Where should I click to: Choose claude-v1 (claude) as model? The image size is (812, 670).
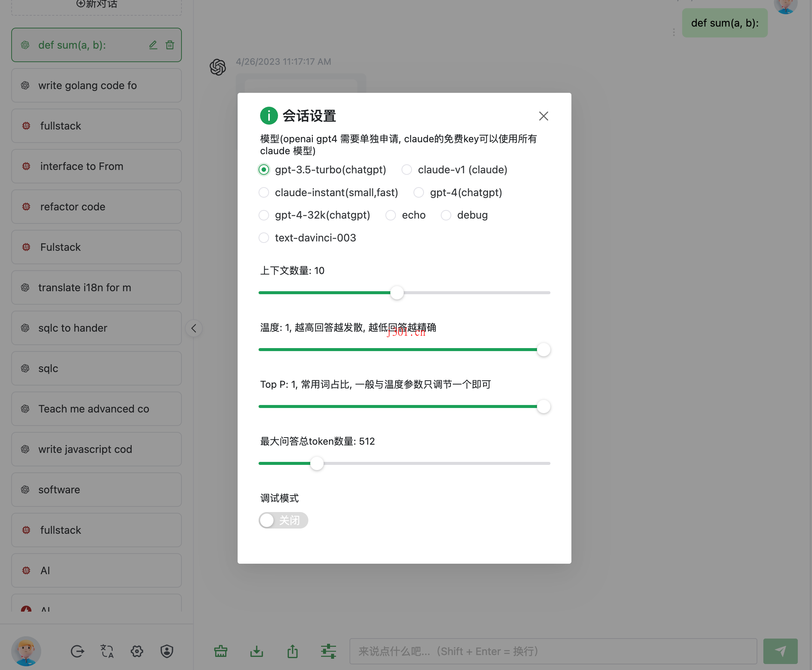pos(407,170)
